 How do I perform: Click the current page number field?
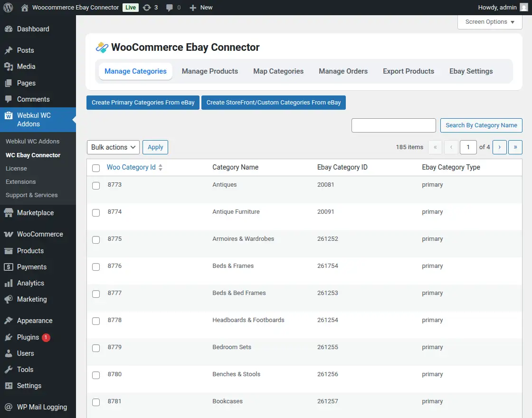(468, 147)
